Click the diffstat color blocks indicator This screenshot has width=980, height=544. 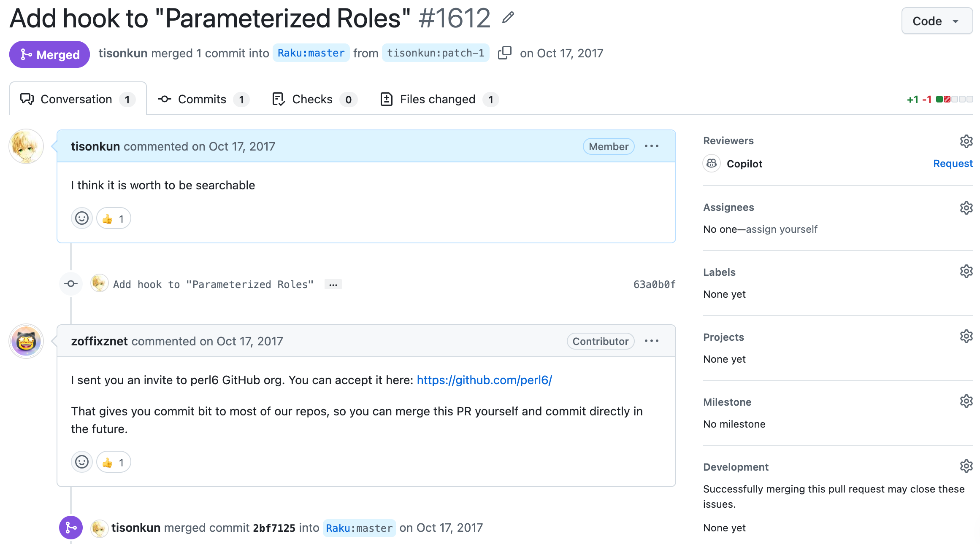coord(954,100)
